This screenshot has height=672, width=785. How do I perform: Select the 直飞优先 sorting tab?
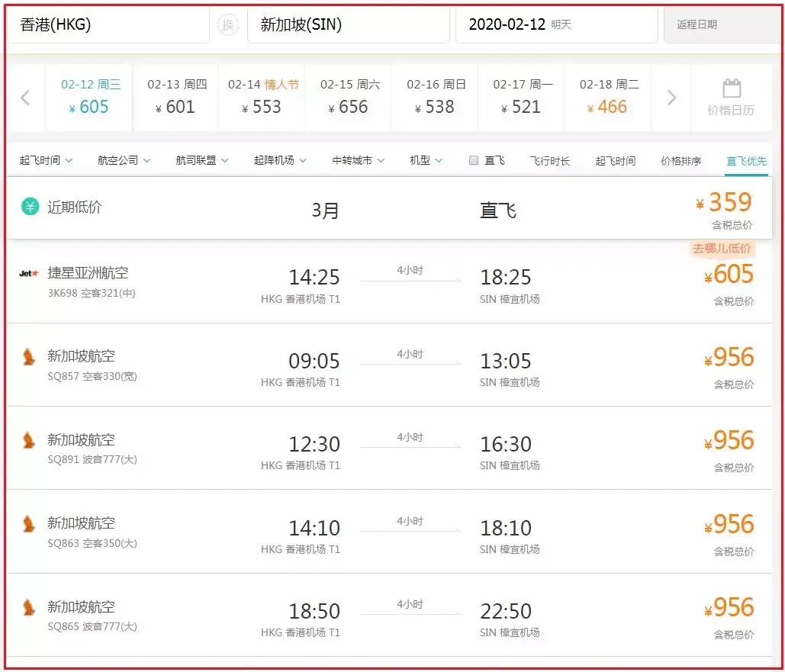(x=746, y=161)
